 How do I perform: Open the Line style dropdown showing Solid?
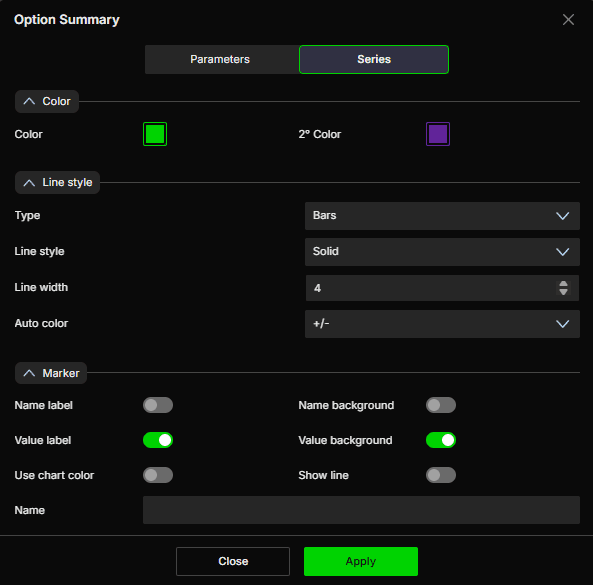click(x=442, y=251)
